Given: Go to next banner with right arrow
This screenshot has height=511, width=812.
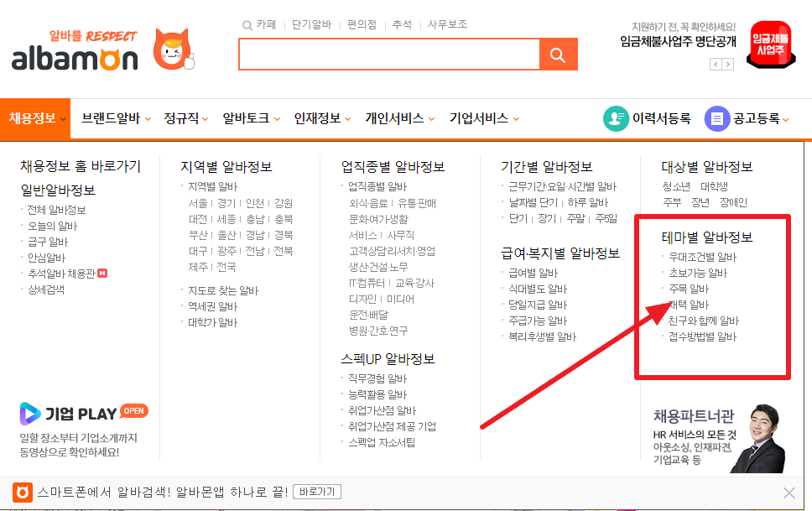Looking at the screenshot, I should point(727,65).
